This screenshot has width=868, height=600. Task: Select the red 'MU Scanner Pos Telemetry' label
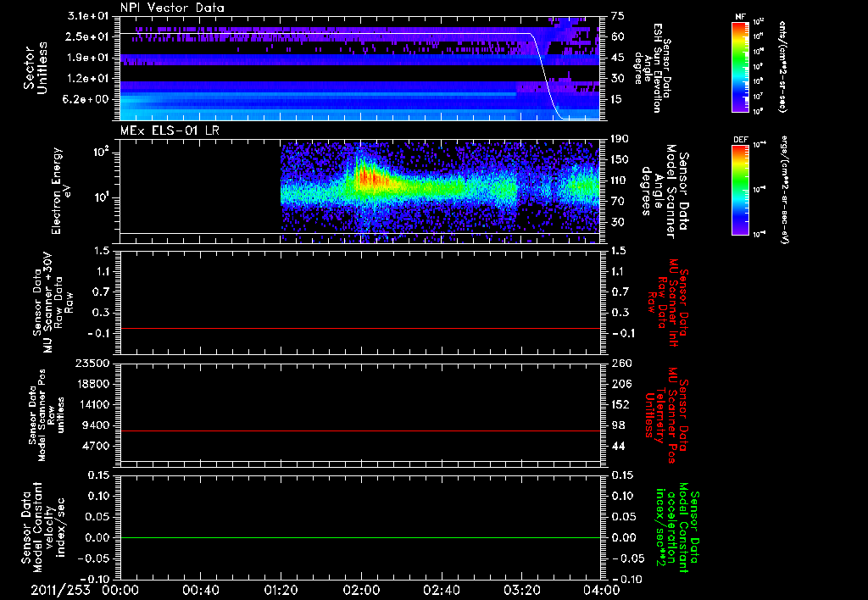click(667, 414)
